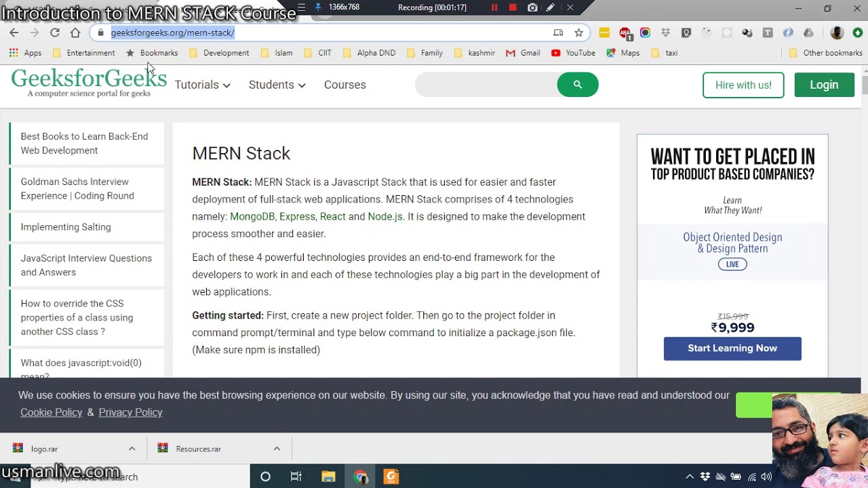The image size is (868, 488).
Task: Open the YouTube bookmark
Action: (573, 53)
